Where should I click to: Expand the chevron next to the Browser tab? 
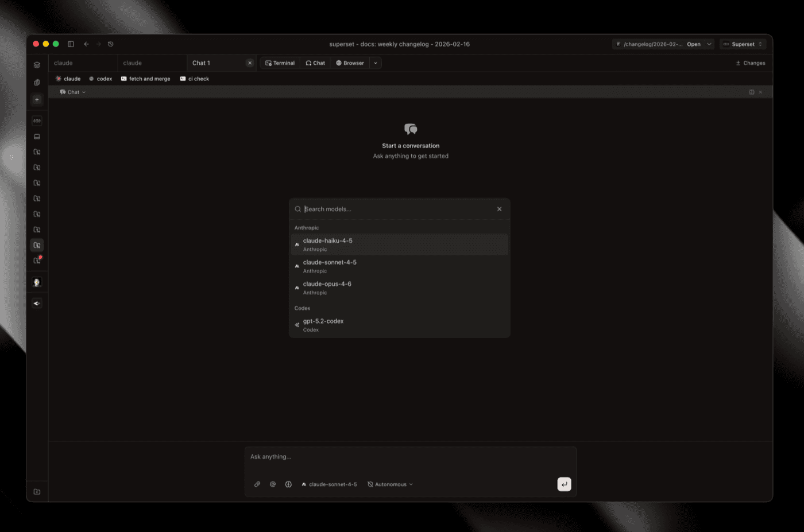click(376, 63)
